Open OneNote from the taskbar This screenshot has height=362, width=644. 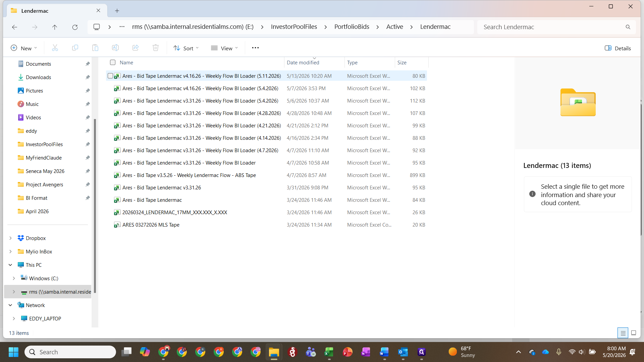pyautogui.click(x=366, y=352)
